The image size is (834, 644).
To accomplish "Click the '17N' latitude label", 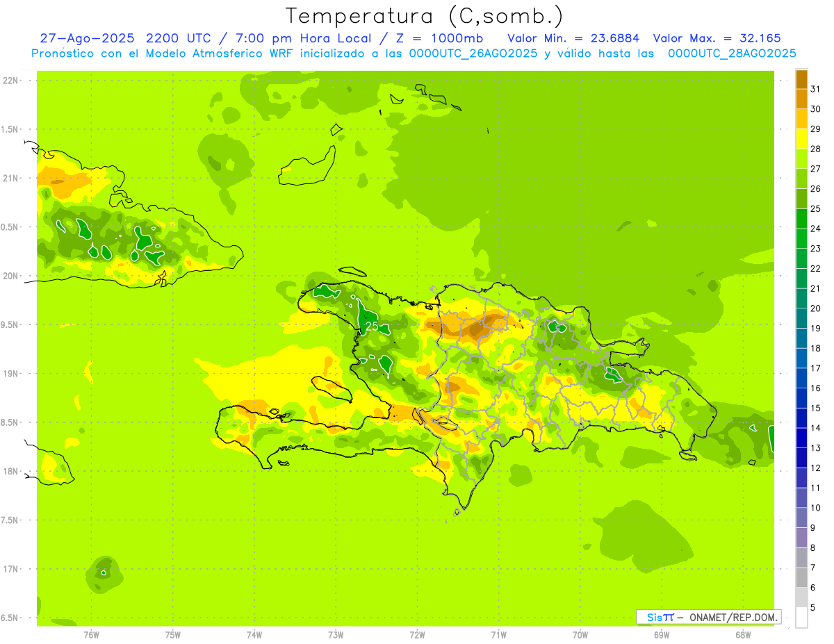I will tap(10, 569).
